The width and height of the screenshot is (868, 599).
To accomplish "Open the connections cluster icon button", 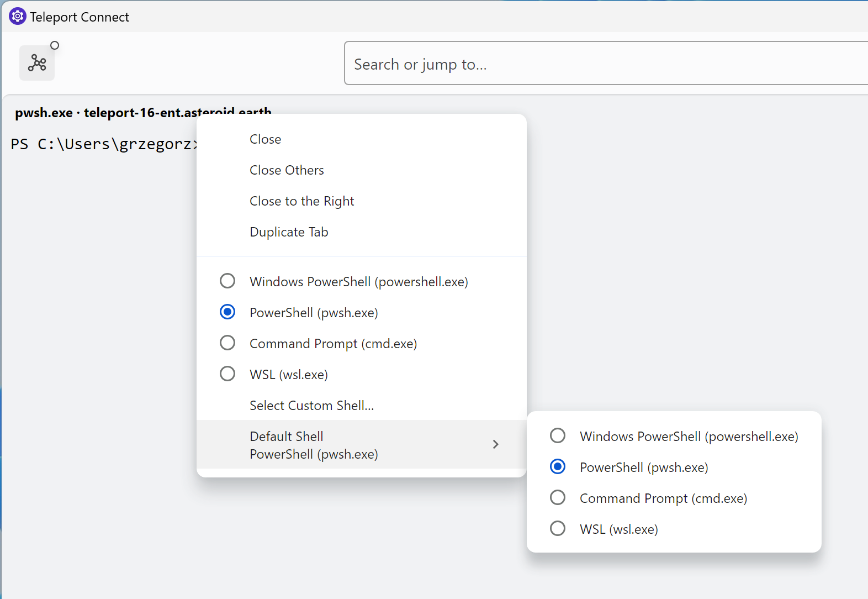I will click(37, 63).
